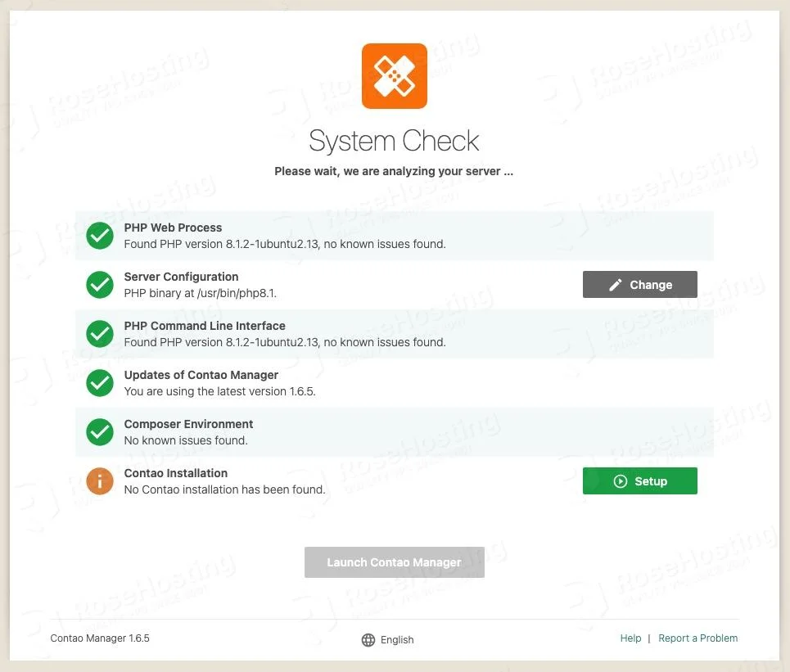
Task: Click the PHP Web Process green checkmark
Action: [x=100, y=236]
